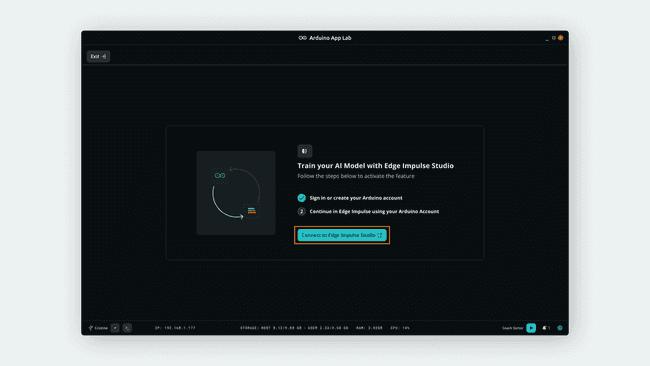Click the step 2 number circle

click(x=301, y=211)
